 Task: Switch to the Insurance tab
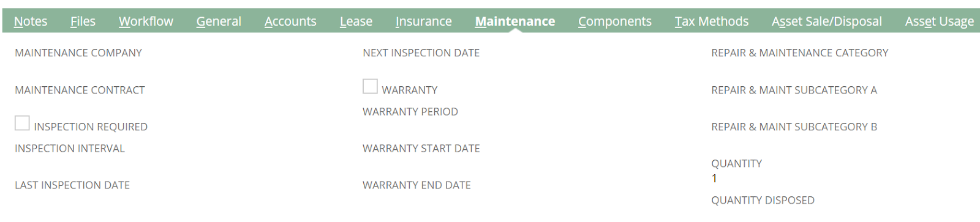click(423, 21)
